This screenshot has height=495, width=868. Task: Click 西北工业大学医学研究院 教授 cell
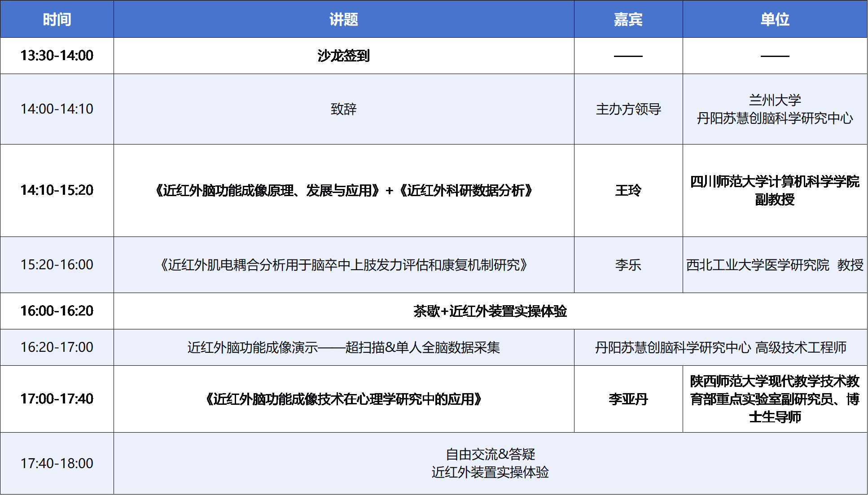(x=775, y=265)
